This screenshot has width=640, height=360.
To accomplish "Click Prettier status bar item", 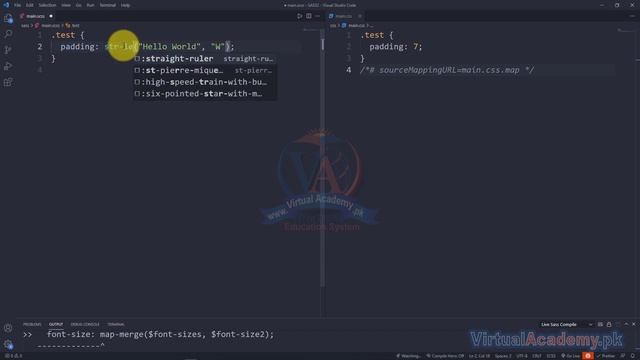I will (x=605, y=356).
